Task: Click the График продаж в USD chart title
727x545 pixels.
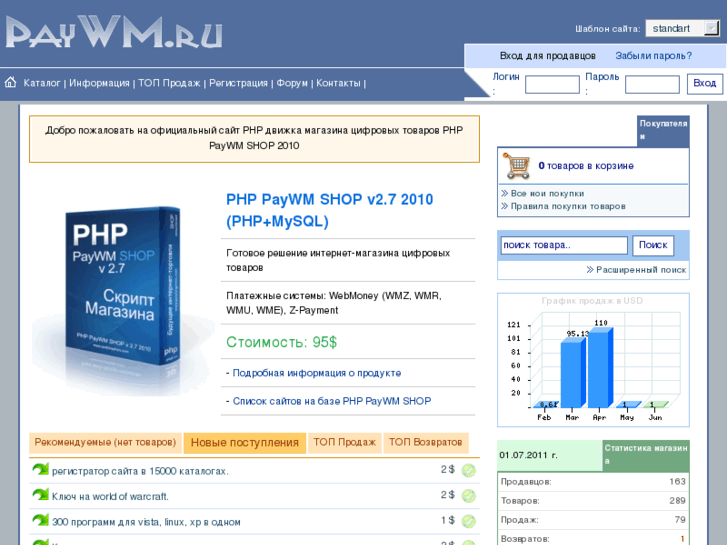Action: 592,301
